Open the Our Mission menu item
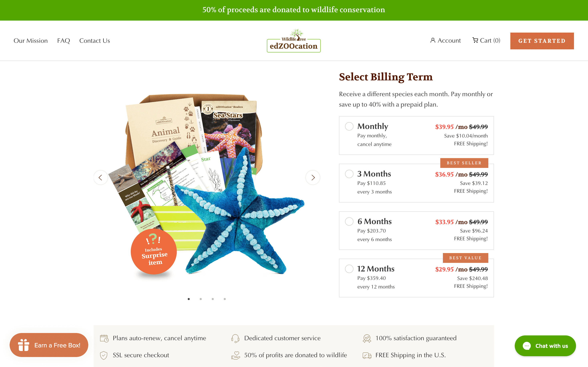 pos(30,40)
